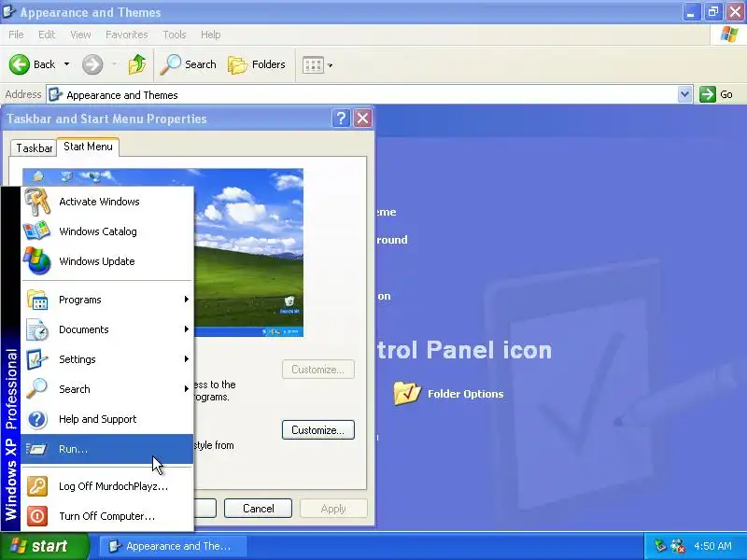Viewport: 747px width, 560px height.
Task: Open the Settings submenu
Action: 107,359
